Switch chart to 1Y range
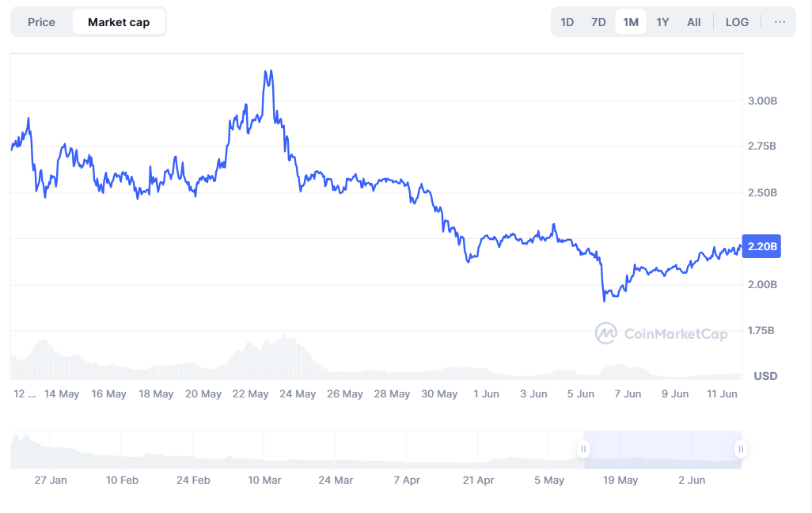Screen dimensions: 812x513 [662, 22]
